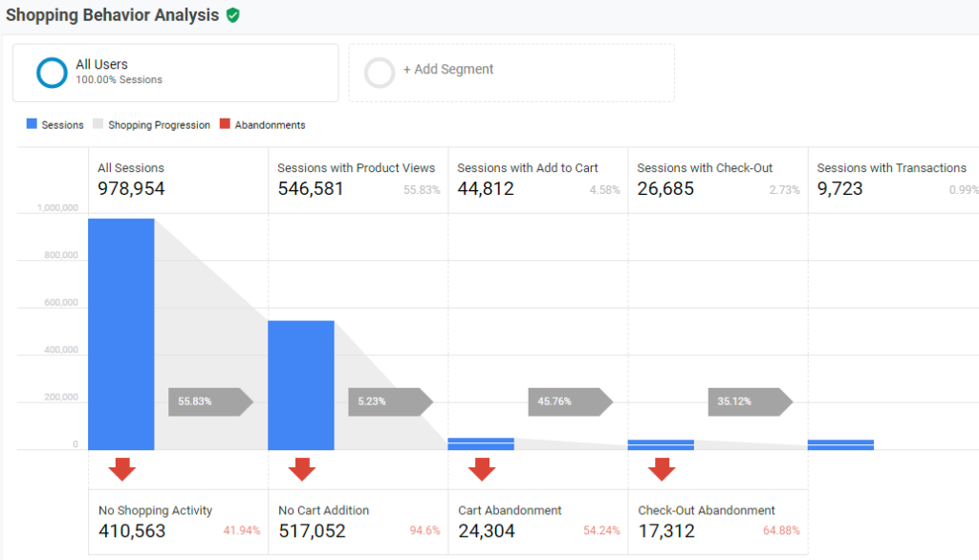Viewport: 979px width, 560px height.
Task: Click the Sessions with Transactions header
Action: [x=892, y=168]
